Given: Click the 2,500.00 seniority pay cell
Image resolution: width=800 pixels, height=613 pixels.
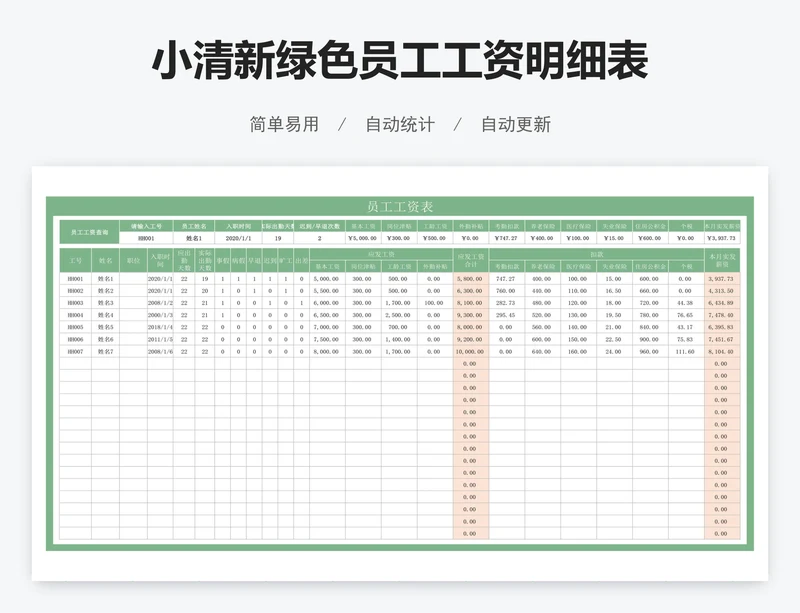Looking at the screenshot, I should pyautogui.click(x=398, y=315).
